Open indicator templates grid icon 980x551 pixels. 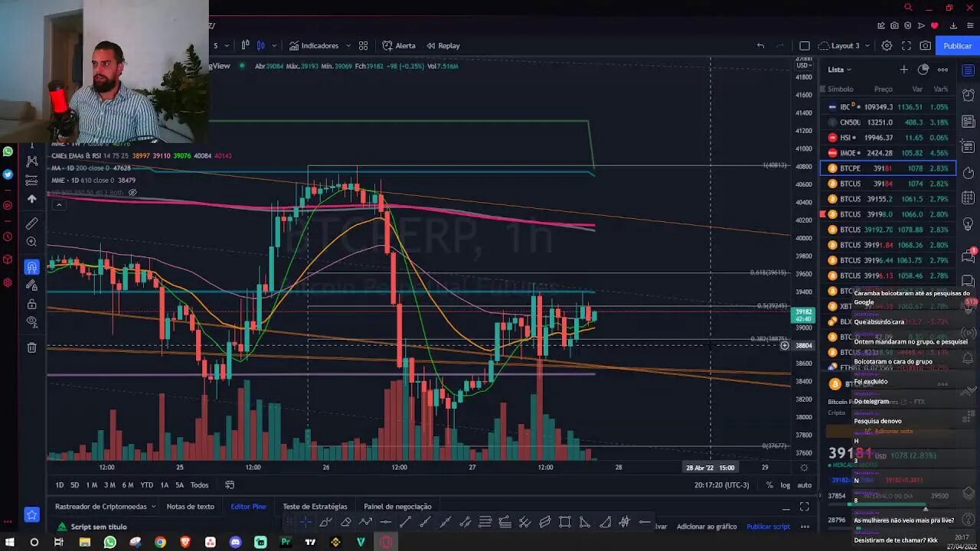point(364,46)
